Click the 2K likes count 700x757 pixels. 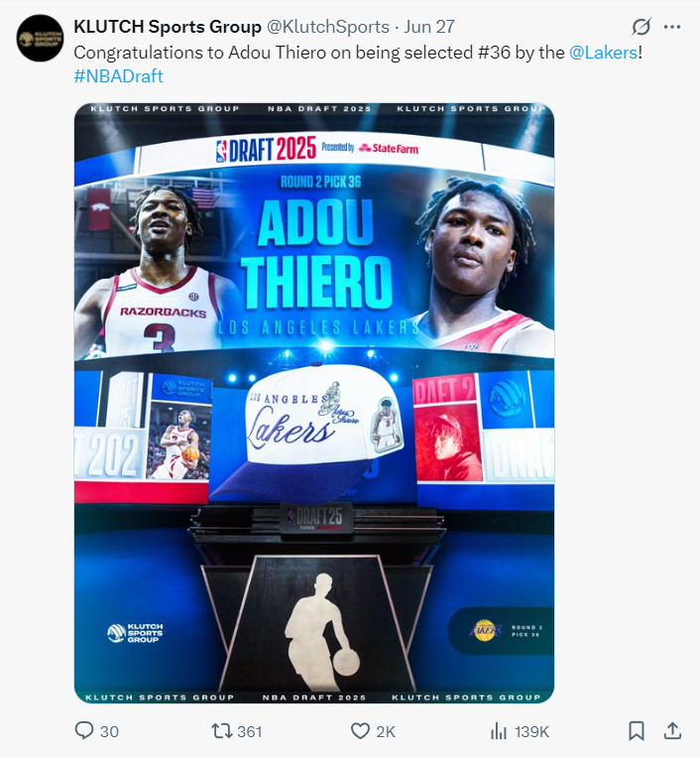point(386,731)
